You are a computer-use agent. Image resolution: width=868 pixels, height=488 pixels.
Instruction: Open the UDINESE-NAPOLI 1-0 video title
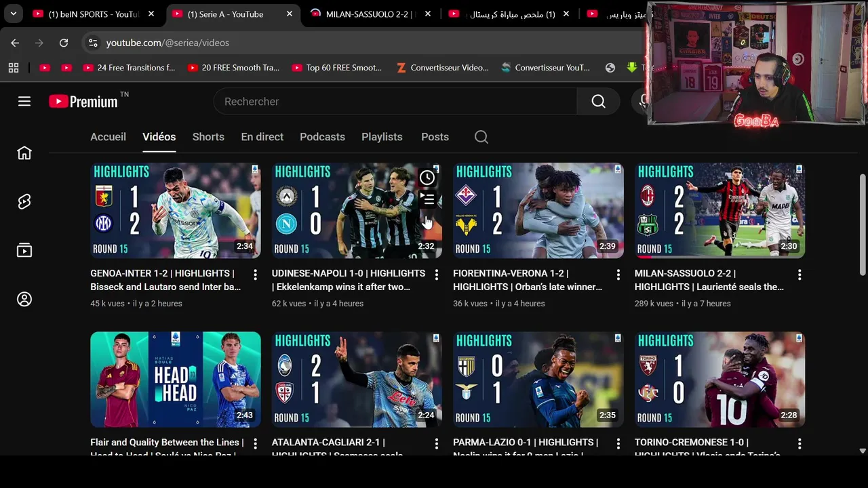(349, 280)
